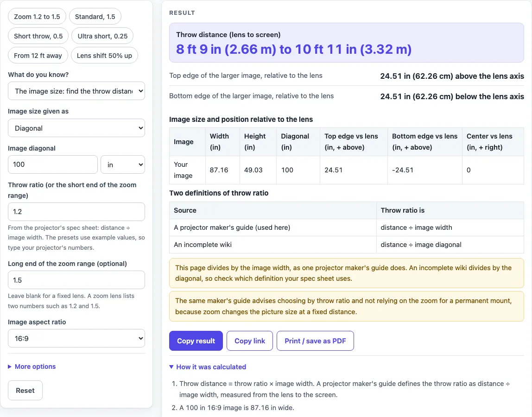Viewport: 532px width, 417px height.
Task: Apply the Zoom 1.2 to 1.5 preset
Action: tap(37, 17)
